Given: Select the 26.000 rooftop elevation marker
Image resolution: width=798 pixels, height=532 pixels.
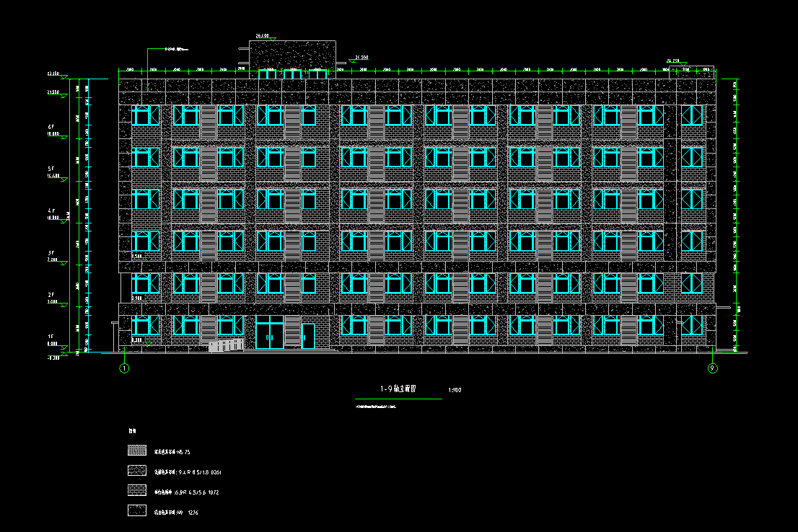Looking at the screenshot, I should [x=262, y=35].
